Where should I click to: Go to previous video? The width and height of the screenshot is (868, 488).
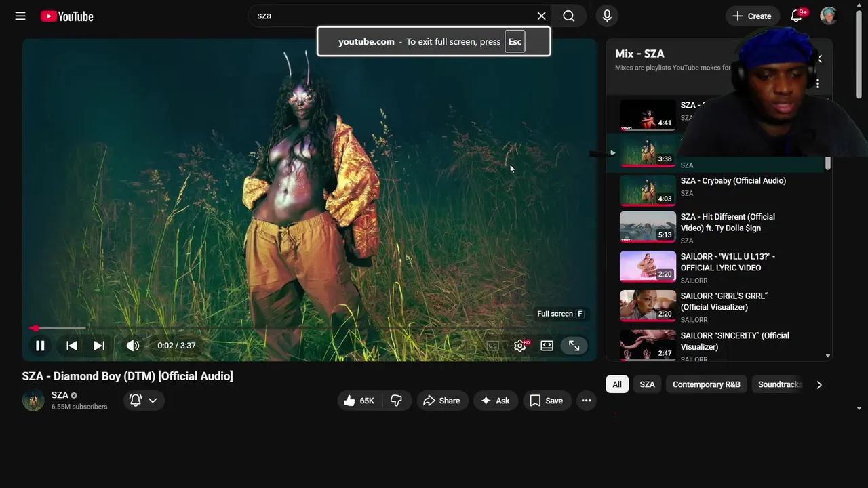tap(71, 346)
